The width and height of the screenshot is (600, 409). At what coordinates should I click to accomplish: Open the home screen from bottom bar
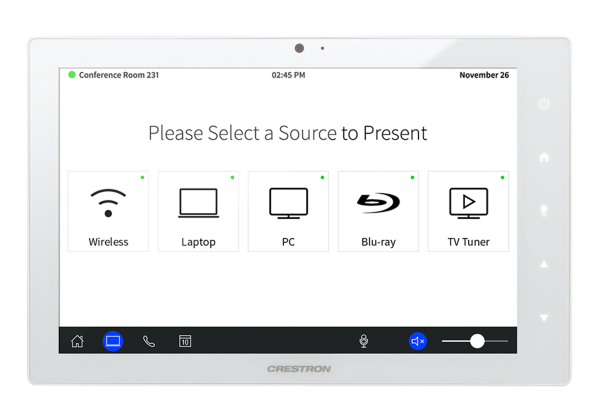click(77, 341)
